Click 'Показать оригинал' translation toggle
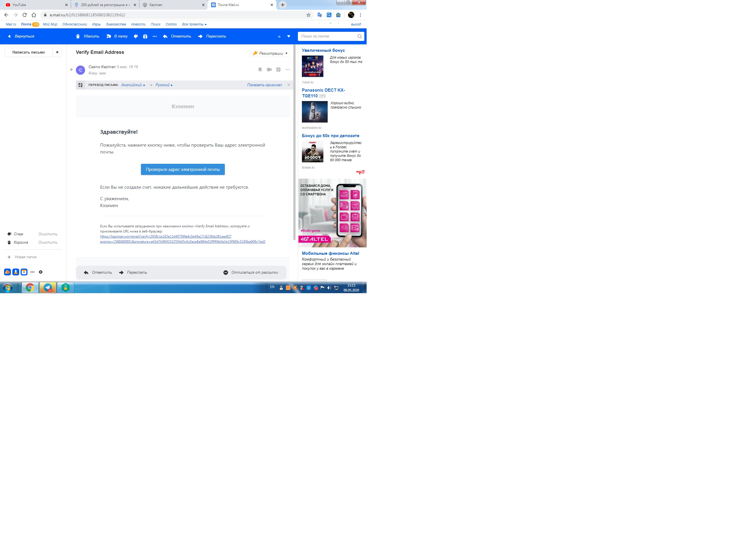747x560 pixels. [x=265, y=85]
